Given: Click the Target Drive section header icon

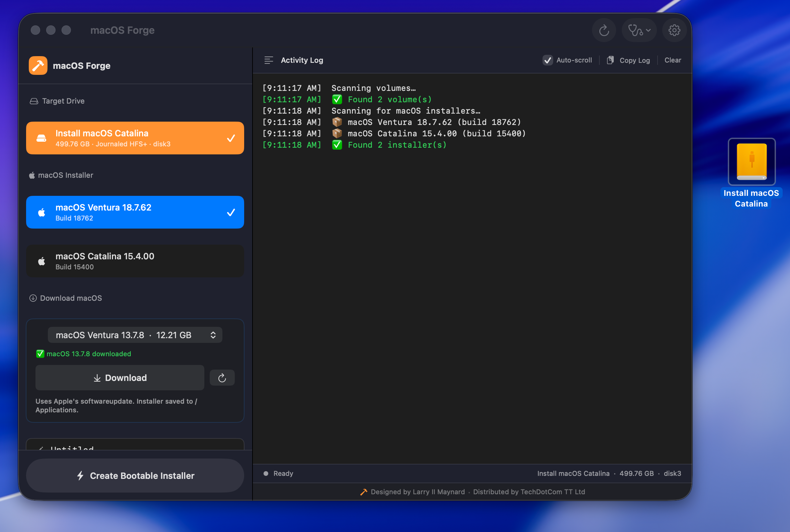Looking at the screenshot, I should point(34,101).
